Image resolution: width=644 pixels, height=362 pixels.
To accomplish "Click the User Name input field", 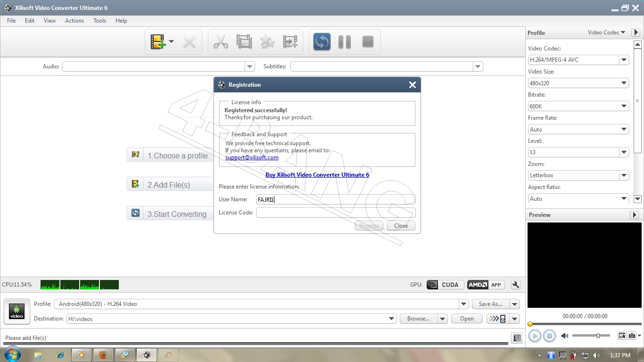I will [x=336, y=199].
